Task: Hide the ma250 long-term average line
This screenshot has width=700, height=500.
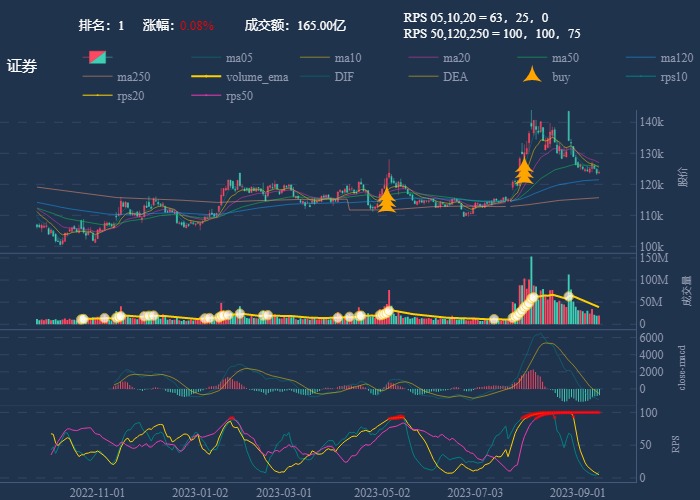Action: pos(96,77)
